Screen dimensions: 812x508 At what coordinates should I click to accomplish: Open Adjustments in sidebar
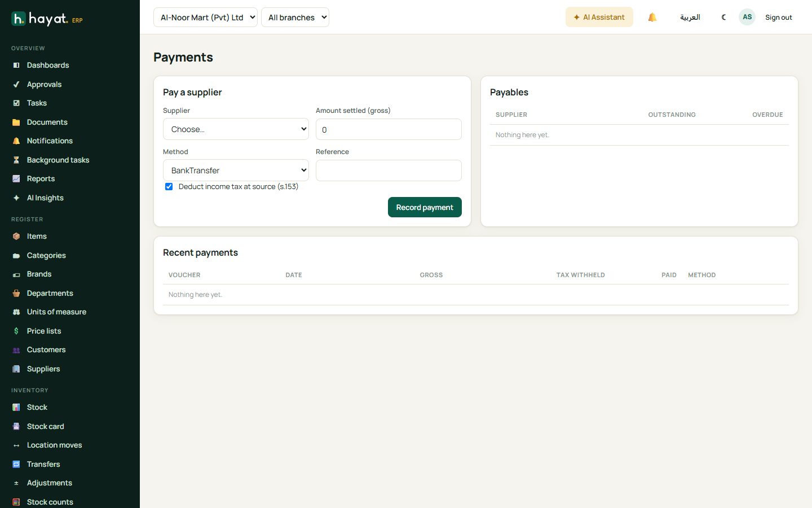50,483
